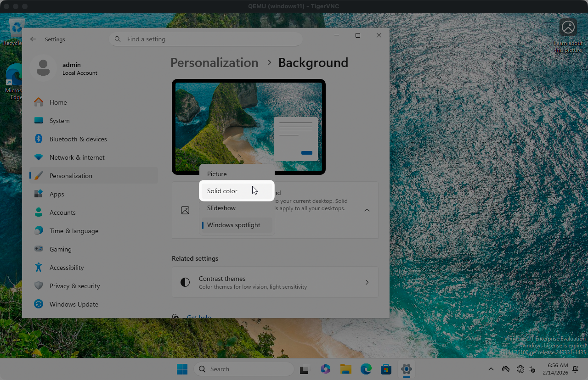The height and width of the screenshot is (380, 588).
Task: Open Bluetooth & devices settings
Action: coord(78,139)
